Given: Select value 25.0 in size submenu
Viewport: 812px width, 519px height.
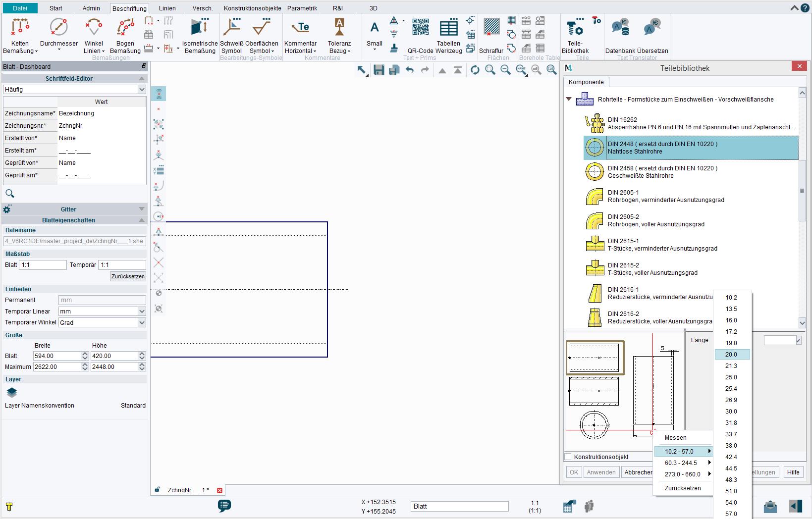Looking at the screenshot, I should pos(731,377).
